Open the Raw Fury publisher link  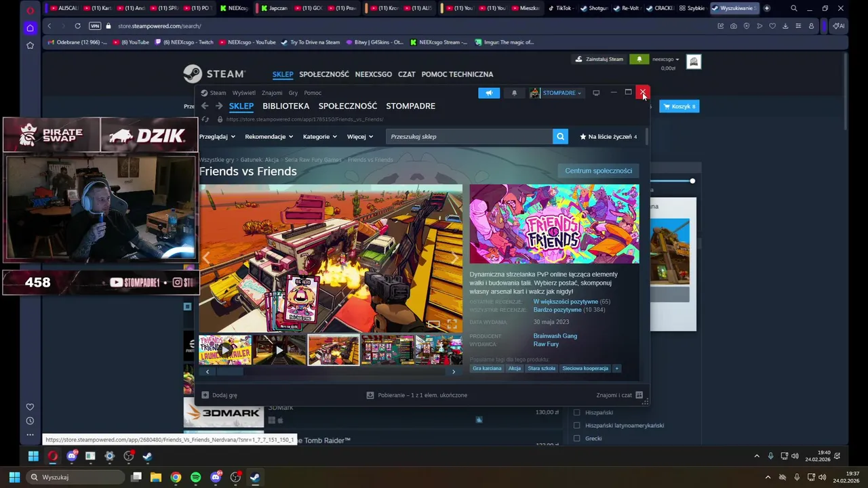(546, 344)
